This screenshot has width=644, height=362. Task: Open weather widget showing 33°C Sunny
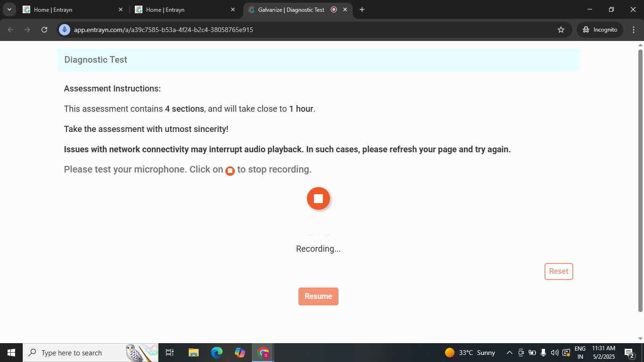pyautogui.click(x=470, y=353)
